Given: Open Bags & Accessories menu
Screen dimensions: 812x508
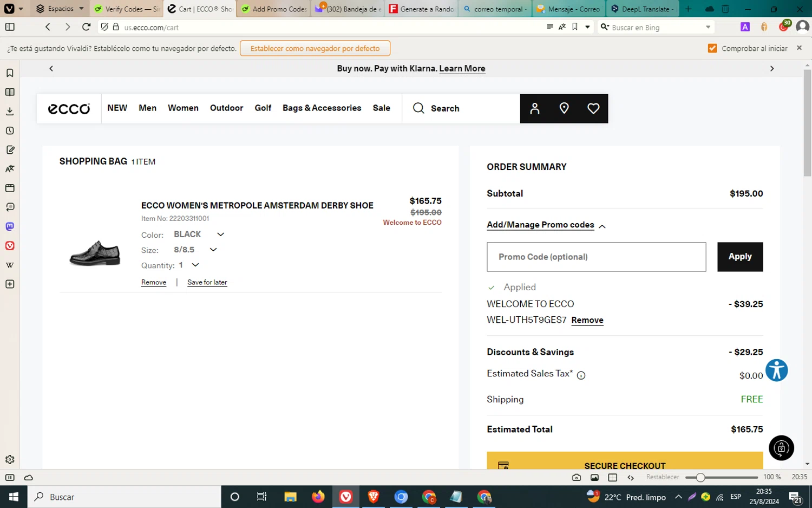Looking at the screenshot, I should [x=322, y=108].
